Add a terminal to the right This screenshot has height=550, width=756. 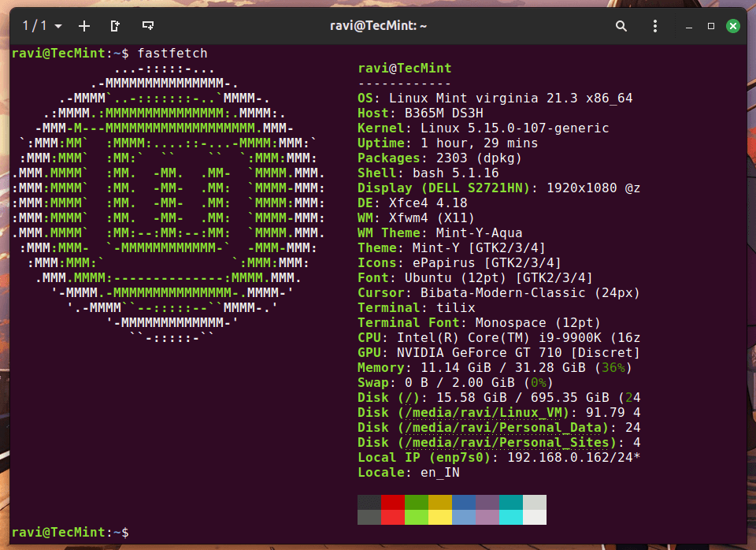tap(116, 26)
